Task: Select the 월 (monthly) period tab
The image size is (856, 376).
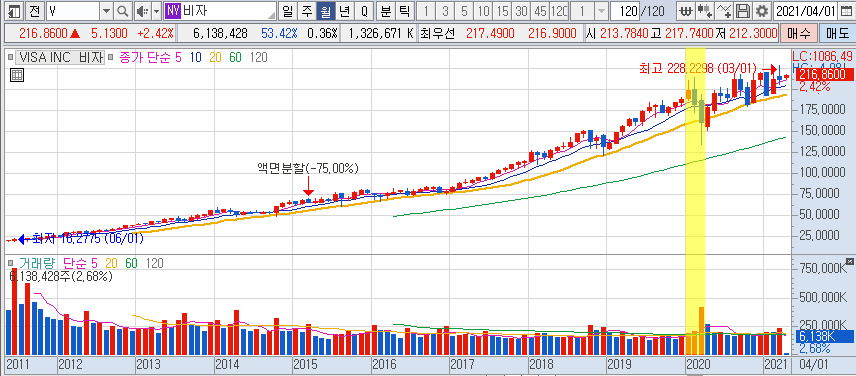Action: (326, 10)
